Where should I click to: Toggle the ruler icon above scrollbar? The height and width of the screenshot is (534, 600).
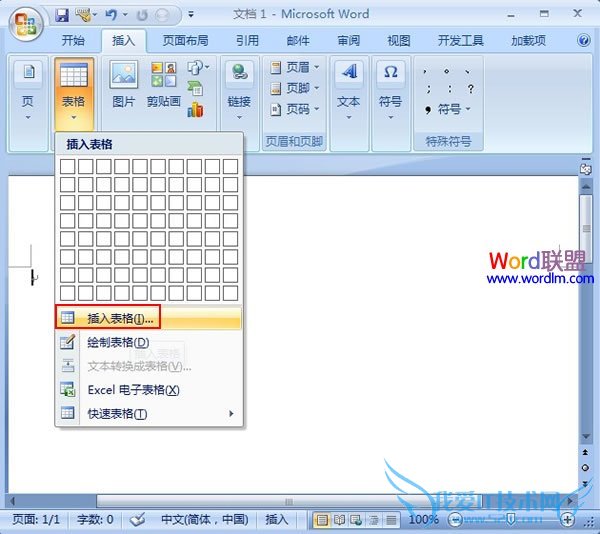coord(585,167)
